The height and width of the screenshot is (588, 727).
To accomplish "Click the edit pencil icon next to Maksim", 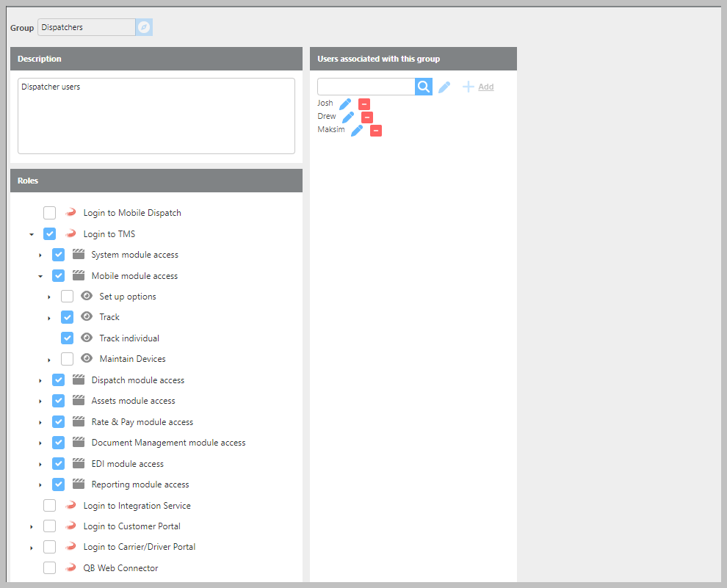I will tap(357, 131).
